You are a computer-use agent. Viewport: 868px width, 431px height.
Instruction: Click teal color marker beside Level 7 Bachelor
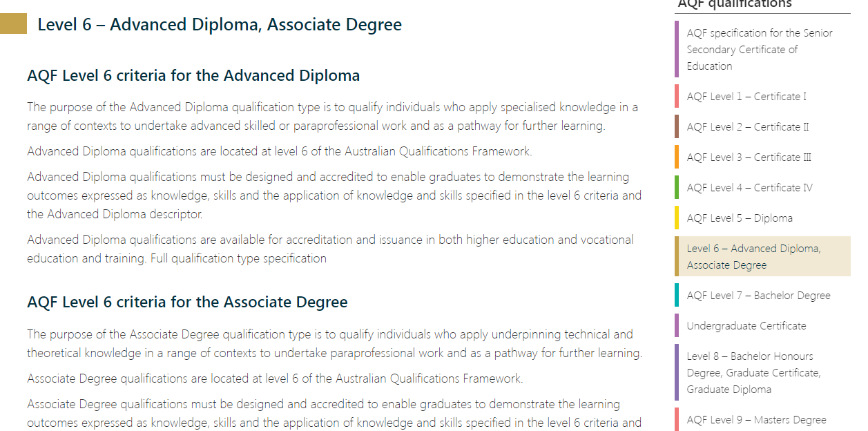[x=677, y=296]
